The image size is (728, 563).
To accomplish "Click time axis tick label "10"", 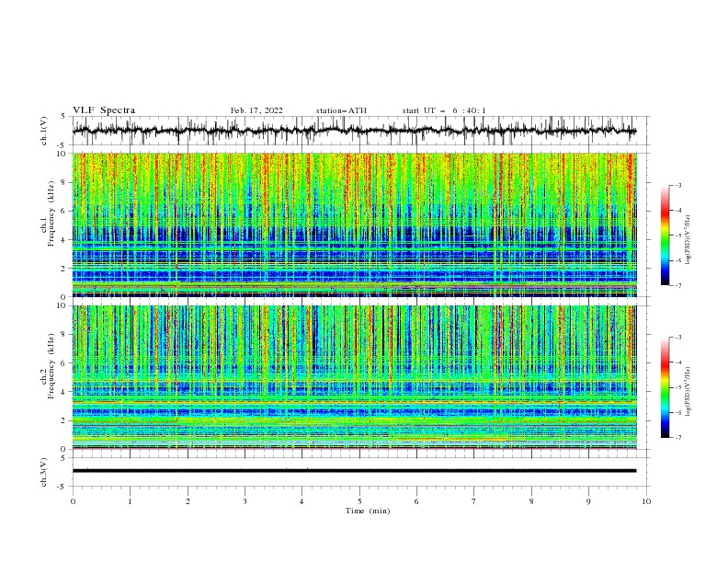I will (x=646, y=501).
